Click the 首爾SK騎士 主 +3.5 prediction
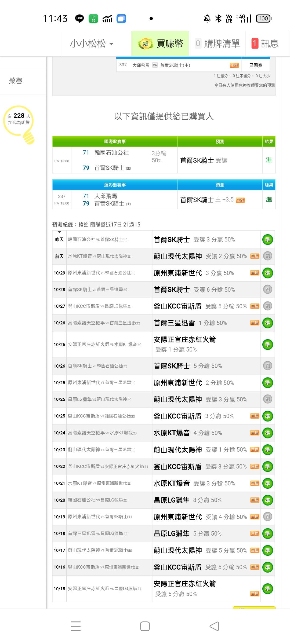The height and width of the screenshot is (644, 290). [220, 200]
